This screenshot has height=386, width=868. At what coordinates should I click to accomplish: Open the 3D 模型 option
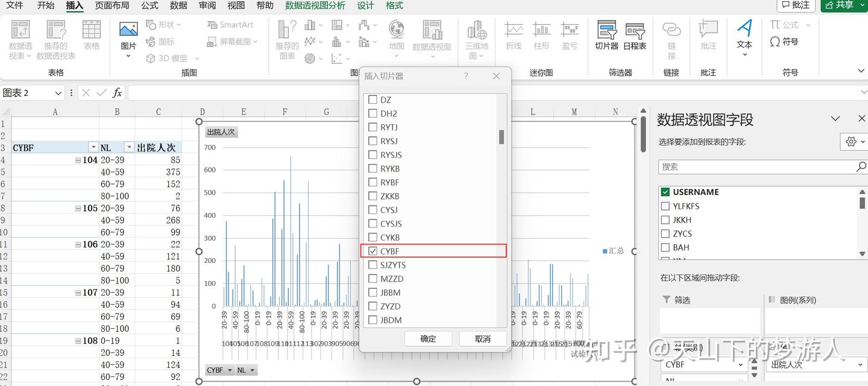172,59
